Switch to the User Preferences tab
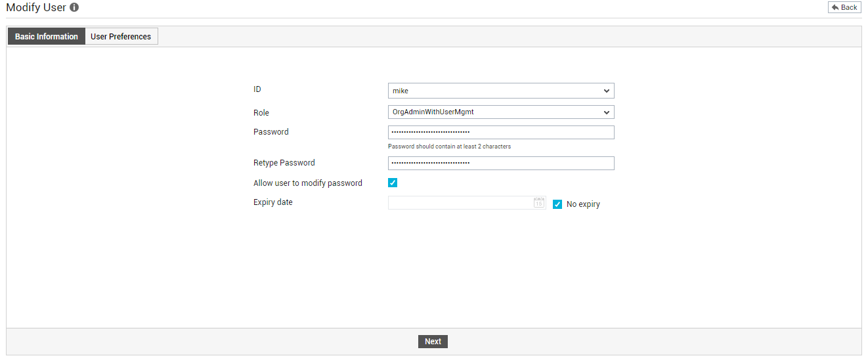This screenshot has height=360, width=868. (121, 36)
